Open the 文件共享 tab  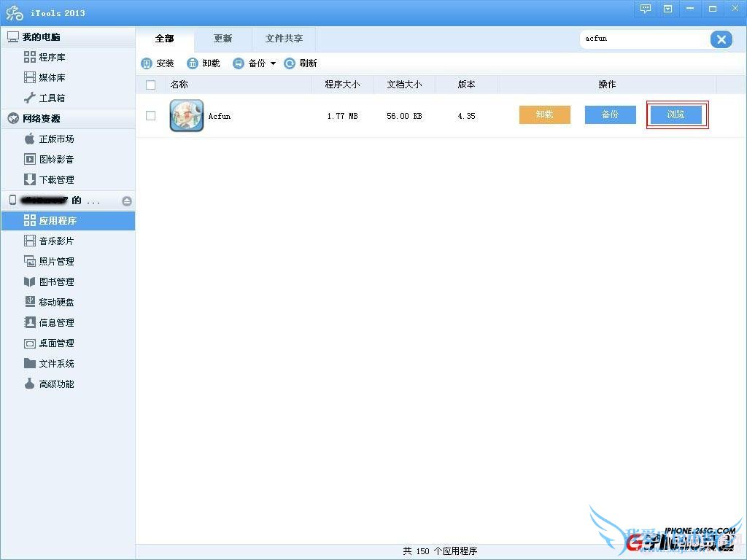coord(284,38)
